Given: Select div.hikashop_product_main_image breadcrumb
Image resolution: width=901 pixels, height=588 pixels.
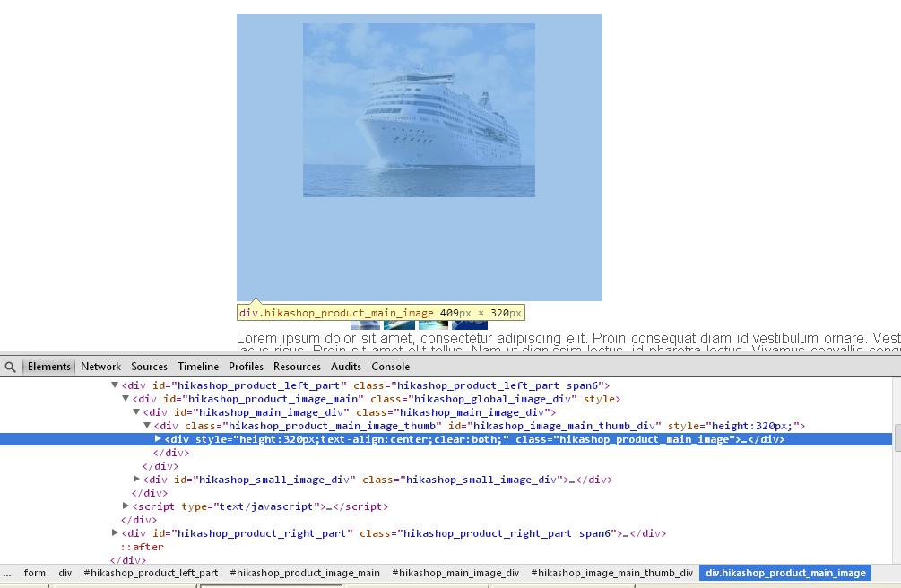Looking at the screenshot, I should 785,573.
